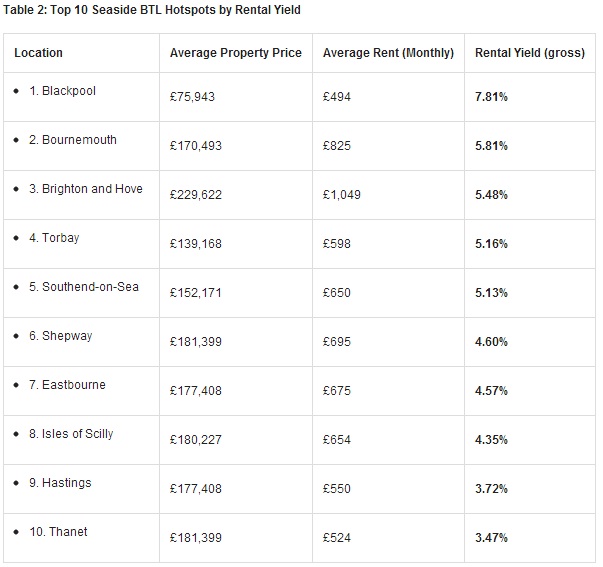Click the £75,943 property price

(x=192, y=97)
